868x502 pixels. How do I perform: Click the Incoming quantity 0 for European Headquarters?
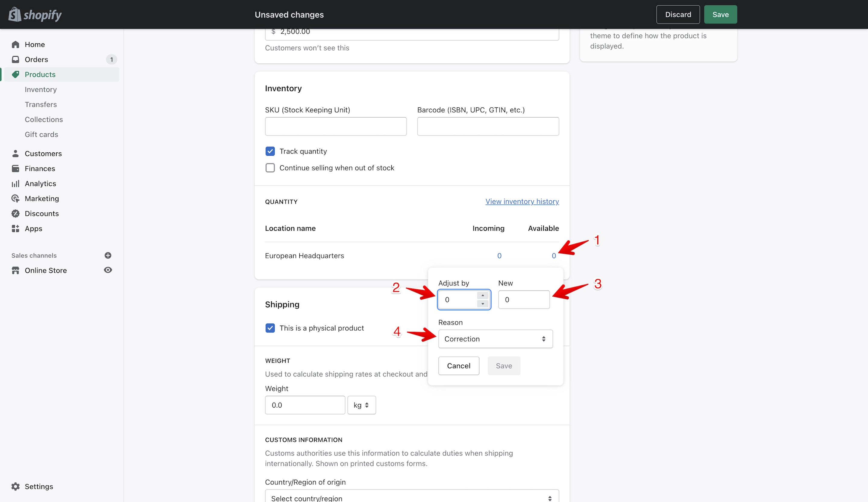[x=499, y=256]
